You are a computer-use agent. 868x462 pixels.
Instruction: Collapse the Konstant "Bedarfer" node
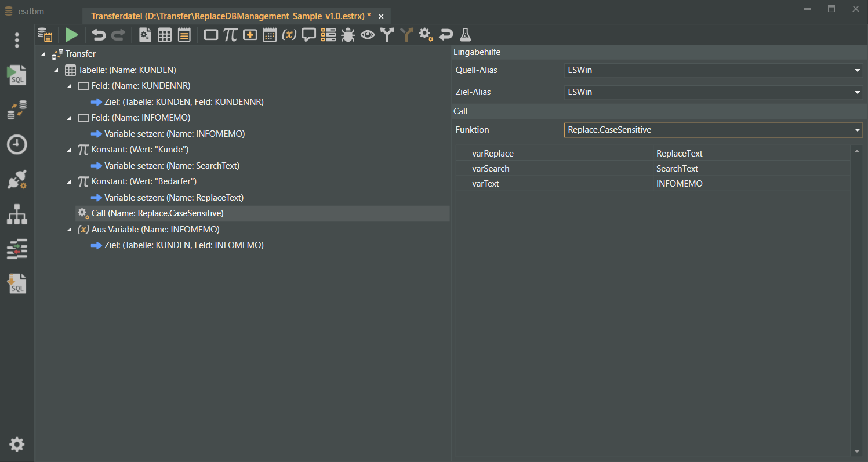tap(70, 181)
